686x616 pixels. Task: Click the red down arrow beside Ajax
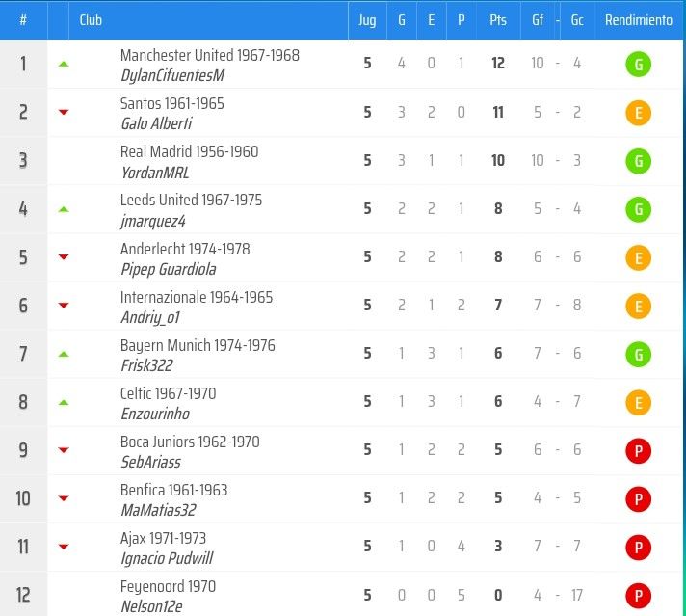[64, 547]
